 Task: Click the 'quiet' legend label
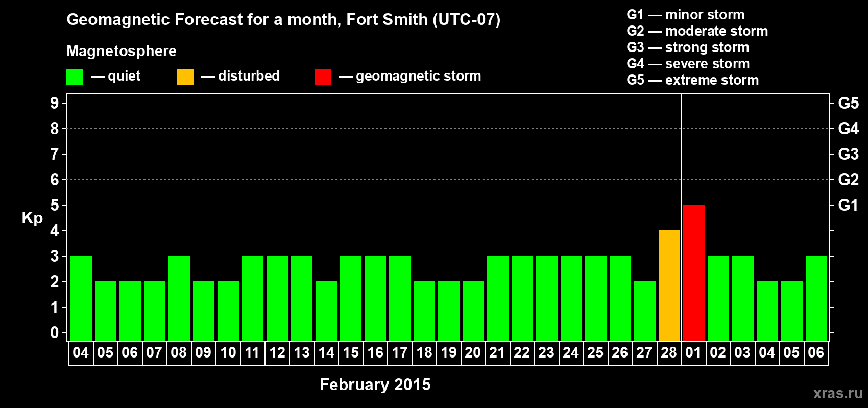tap(124, 76)
